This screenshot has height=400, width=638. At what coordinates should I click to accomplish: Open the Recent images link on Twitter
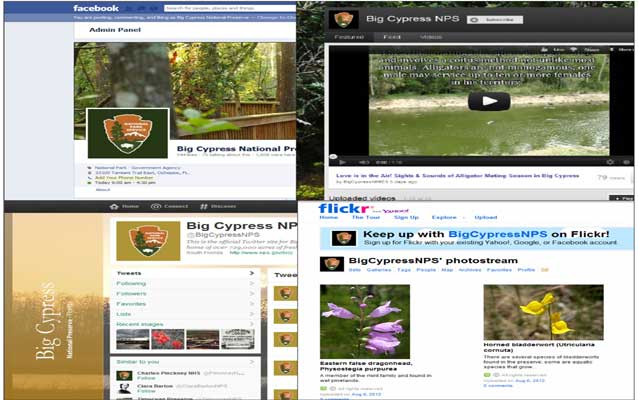(140, 324)
